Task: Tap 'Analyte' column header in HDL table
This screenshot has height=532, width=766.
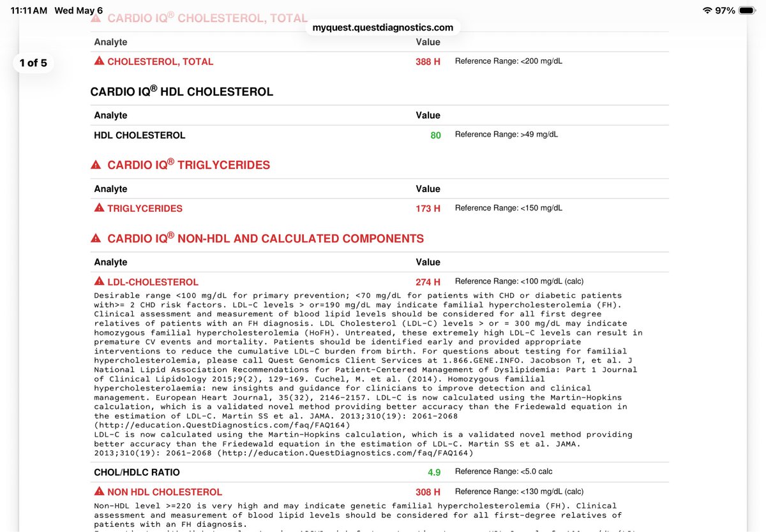Action: [110, 115]
